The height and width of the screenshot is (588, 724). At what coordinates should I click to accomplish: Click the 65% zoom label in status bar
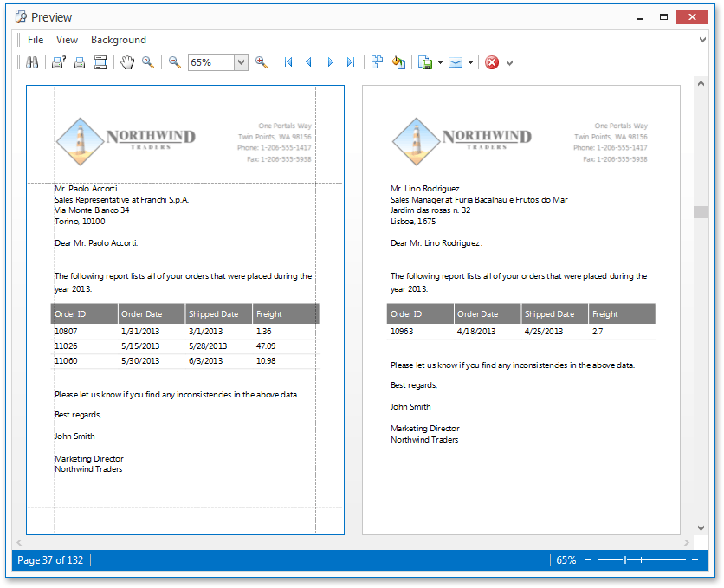[x=566, y=559]
